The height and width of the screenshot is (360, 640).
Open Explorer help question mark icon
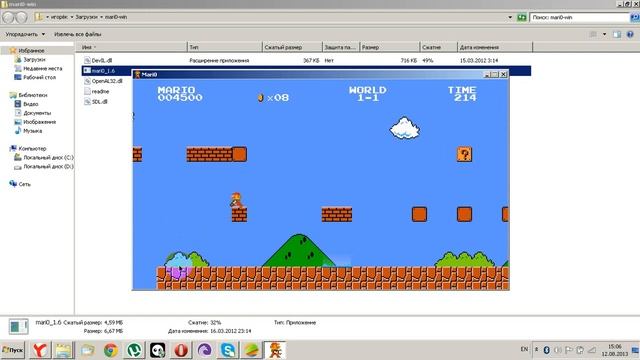point(630,34)
